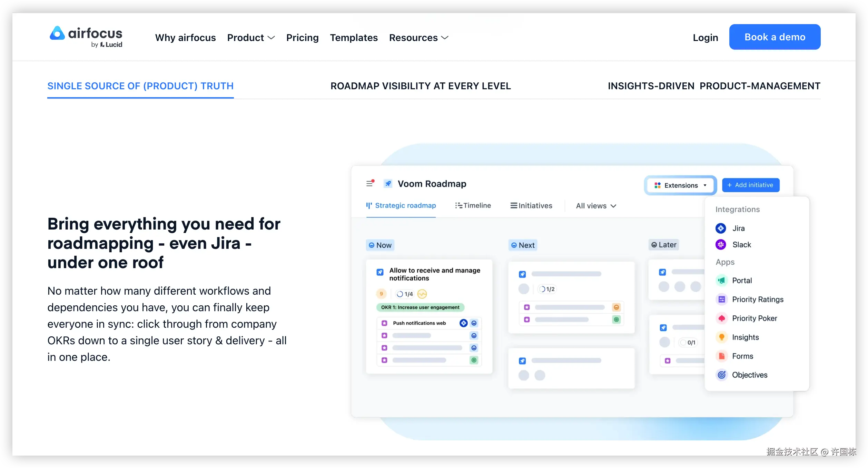Select Roadmap Visibility At Every Level tab
This screenshot has height=468, width=868.
(421, 86)
